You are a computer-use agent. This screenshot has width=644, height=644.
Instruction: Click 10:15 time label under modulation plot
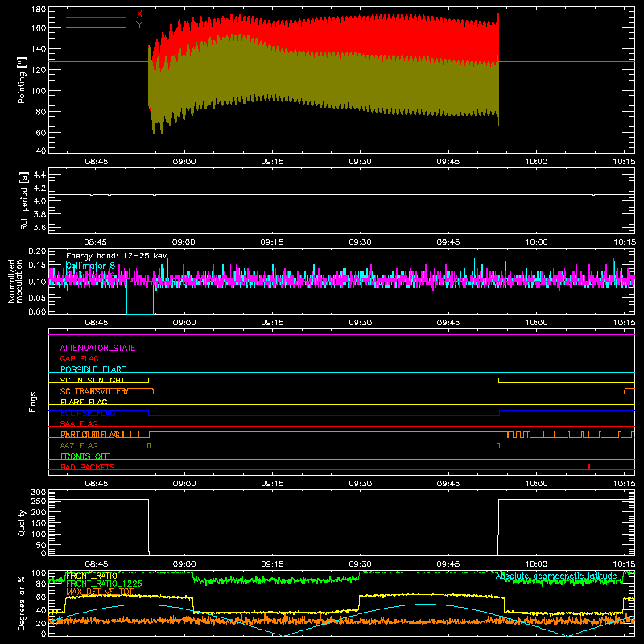625,323
